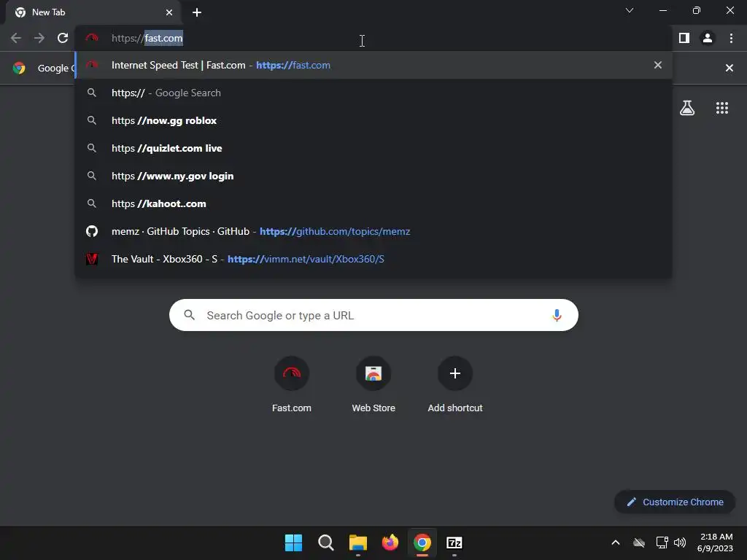Open the Fast.com shortcut tile
This screenshot has width=747, height=560.
[x=292, y=384]
